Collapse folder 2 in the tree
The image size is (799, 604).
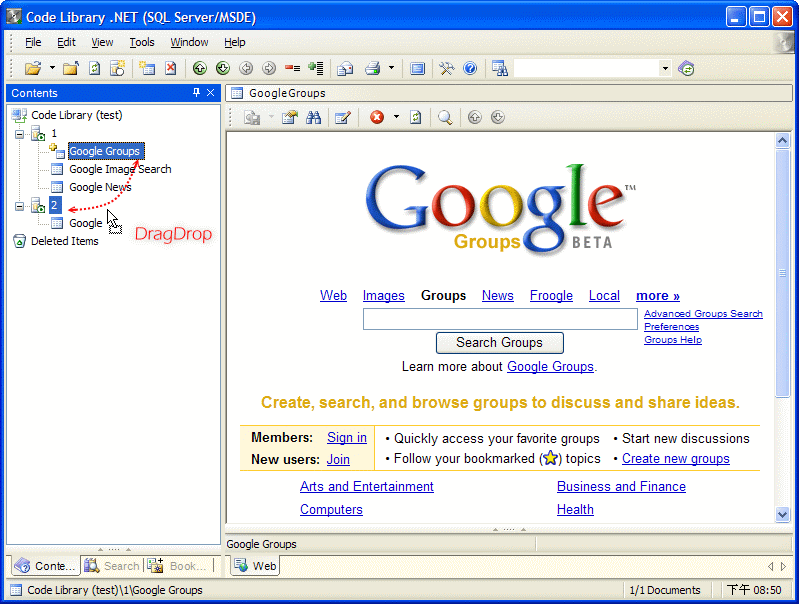coord(19,206)
